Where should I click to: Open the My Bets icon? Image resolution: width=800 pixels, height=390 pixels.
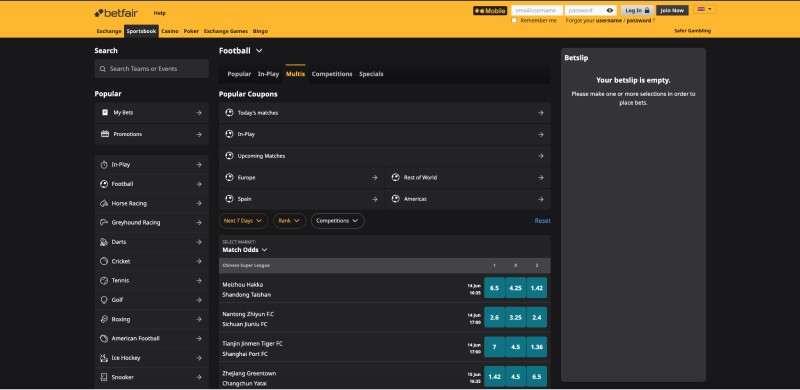(x=105, y=112)
